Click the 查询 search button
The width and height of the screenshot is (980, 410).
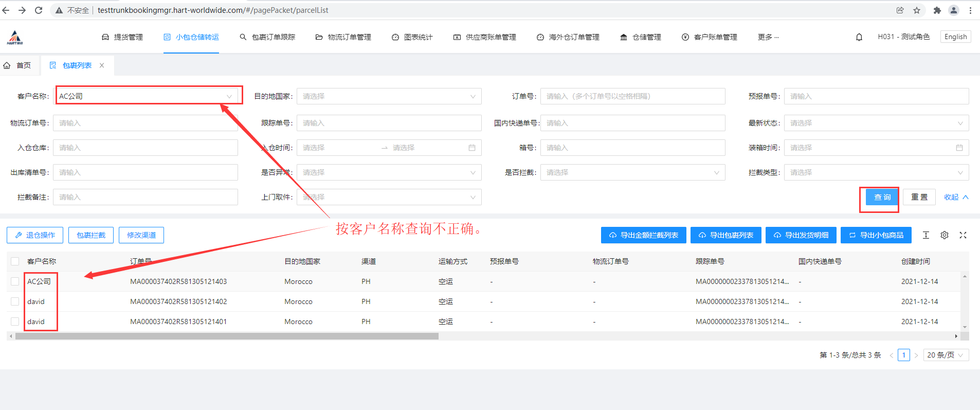coord(882,197)
